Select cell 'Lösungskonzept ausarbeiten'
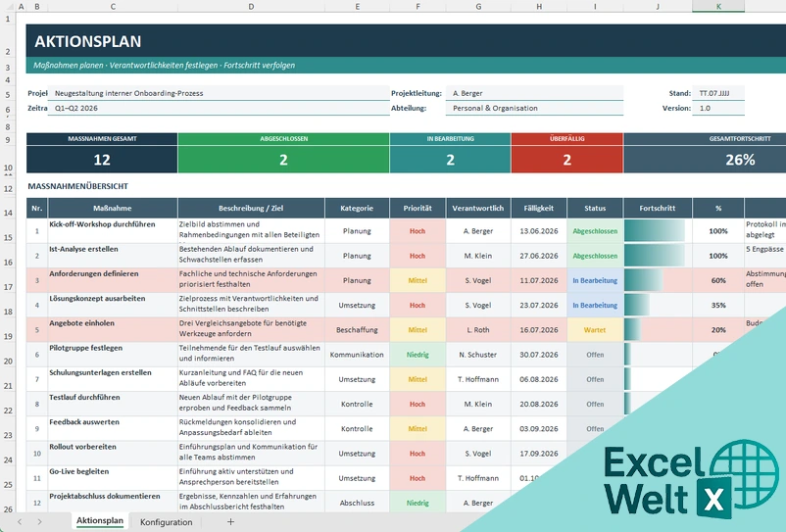 (113, 305)
